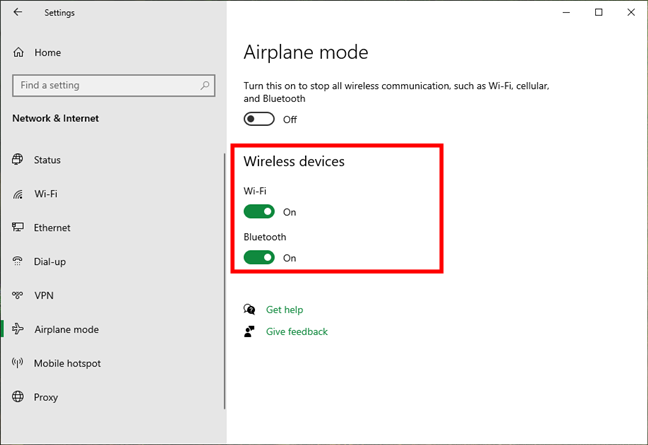Image resolution: width=648 pixels, height=445 pixels.
Task: Click the Airplane mode plane icon
Action: point(18,329)
